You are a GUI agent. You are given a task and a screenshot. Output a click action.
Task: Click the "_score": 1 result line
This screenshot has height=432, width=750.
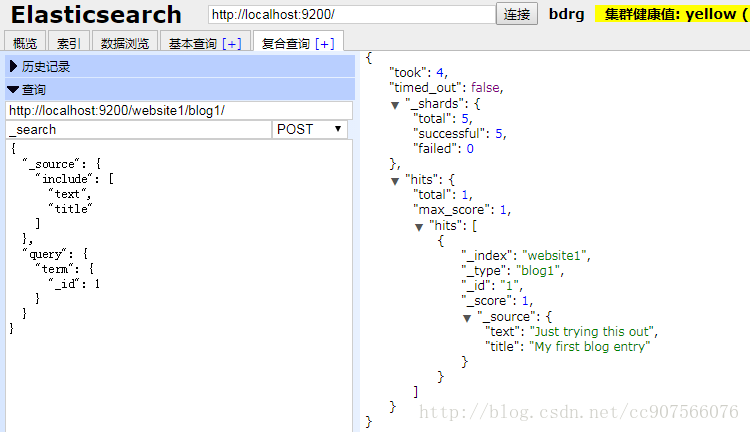click(497, 301)
